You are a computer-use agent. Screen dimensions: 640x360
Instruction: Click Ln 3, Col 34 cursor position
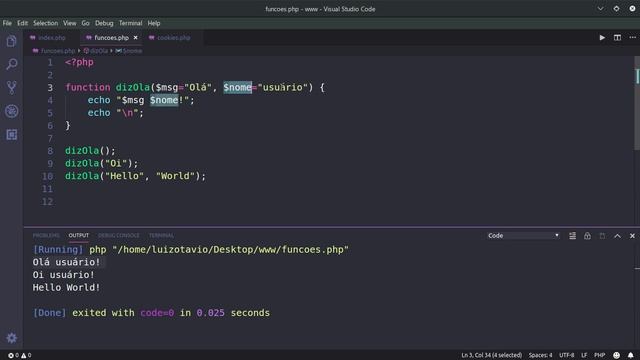[x=491, y=355]
